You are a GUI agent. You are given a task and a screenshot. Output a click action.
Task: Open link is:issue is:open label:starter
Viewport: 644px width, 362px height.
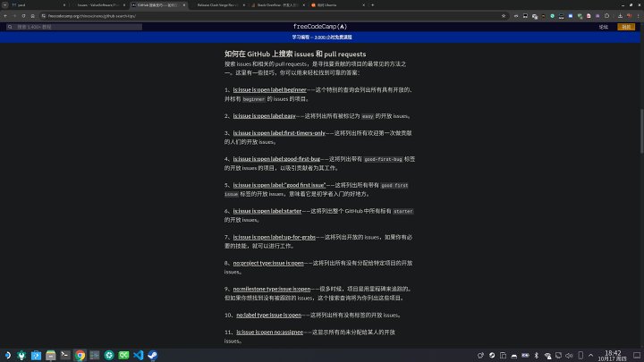(x=267, y=211)
